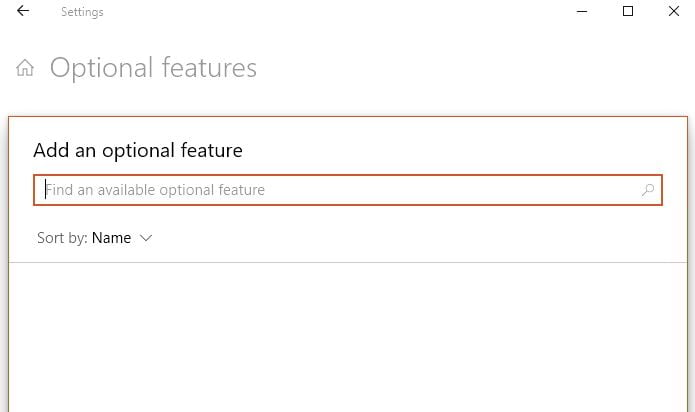Expand the chevron beside Name

pos(146,238)
